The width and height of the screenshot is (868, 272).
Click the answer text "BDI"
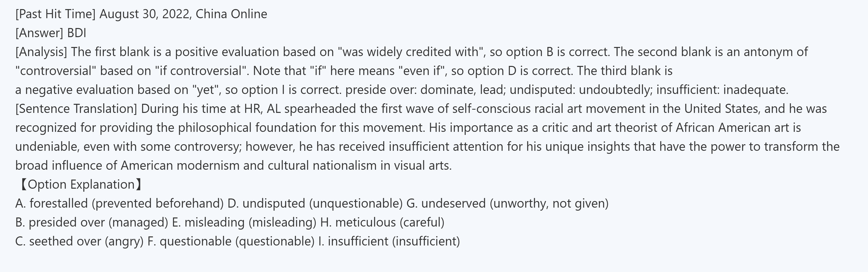click(77, 33)
